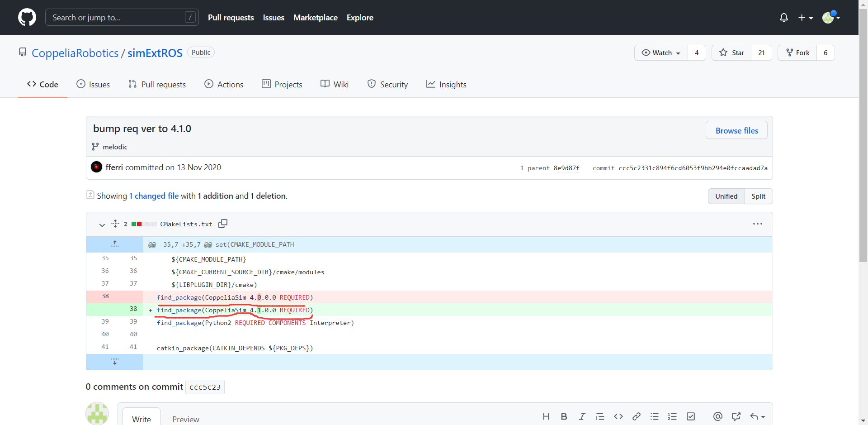Open fferri author profile link

(114, 167)
